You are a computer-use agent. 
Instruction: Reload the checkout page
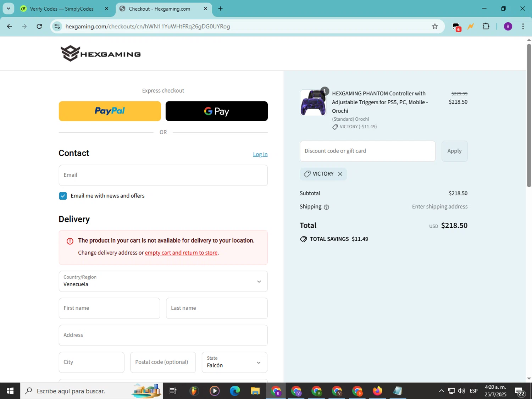pyautogui.click(x=39, y=26)
